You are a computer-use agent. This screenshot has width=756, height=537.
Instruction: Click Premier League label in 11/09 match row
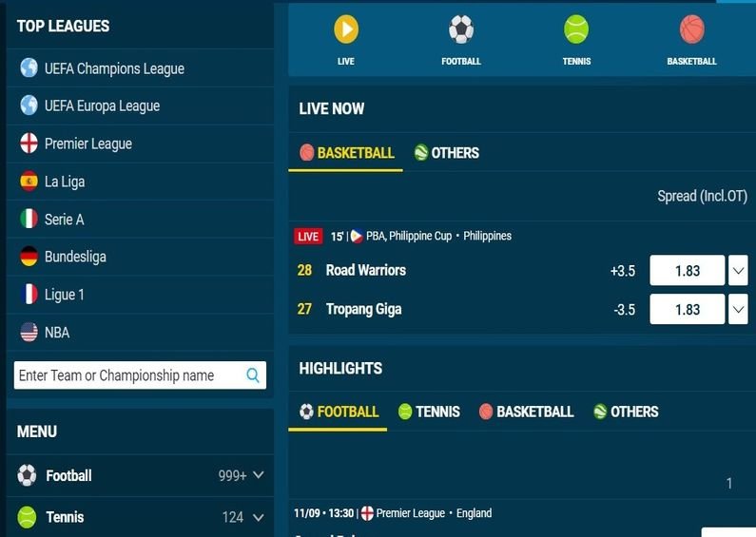click(410, 513)
